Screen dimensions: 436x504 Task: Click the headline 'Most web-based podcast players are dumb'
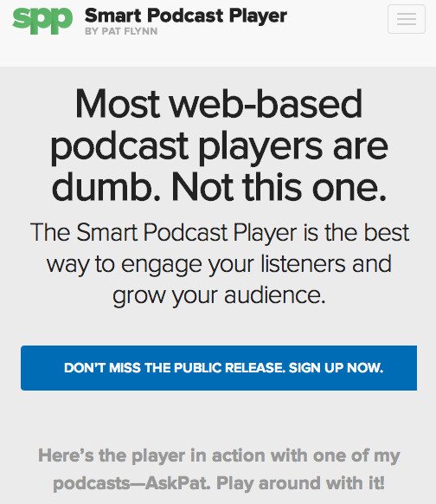coord(219,145)
